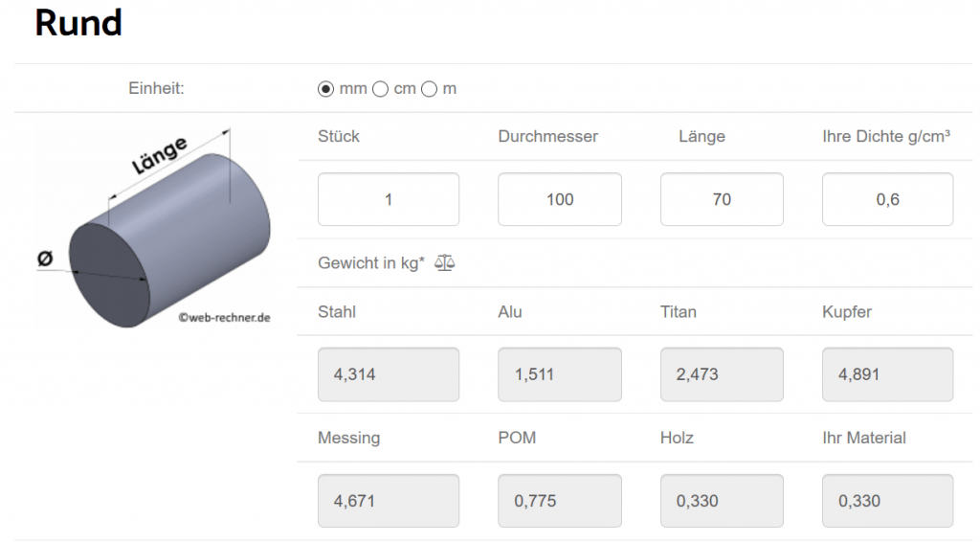Screen dimensions: 980x542
Task: Click the Holz weight result field
Action: click(722, 501)
